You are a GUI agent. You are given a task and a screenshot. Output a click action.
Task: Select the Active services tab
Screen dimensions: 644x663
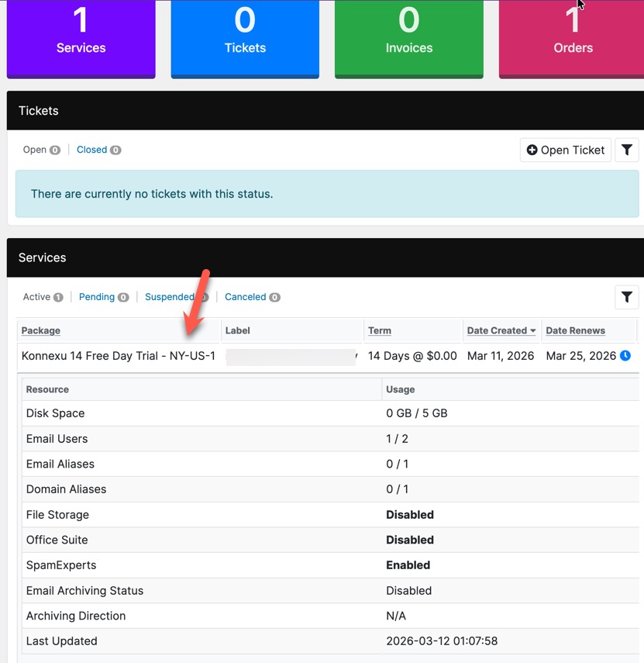click(x=37, y=297)
